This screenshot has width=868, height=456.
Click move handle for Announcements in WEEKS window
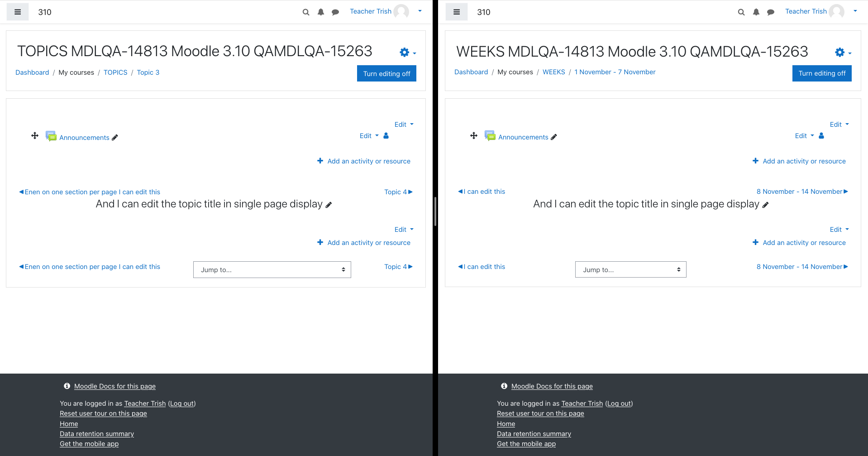pos(474,135)
